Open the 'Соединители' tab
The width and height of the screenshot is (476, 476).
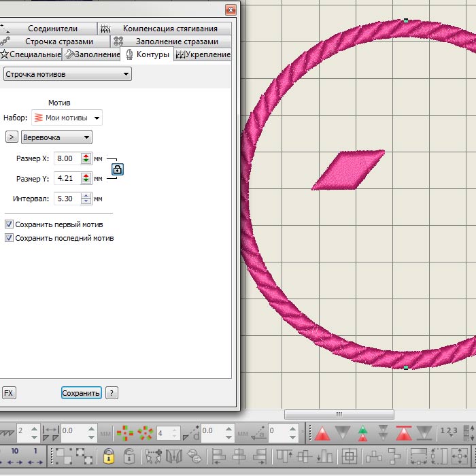click(x=52, y=29)
